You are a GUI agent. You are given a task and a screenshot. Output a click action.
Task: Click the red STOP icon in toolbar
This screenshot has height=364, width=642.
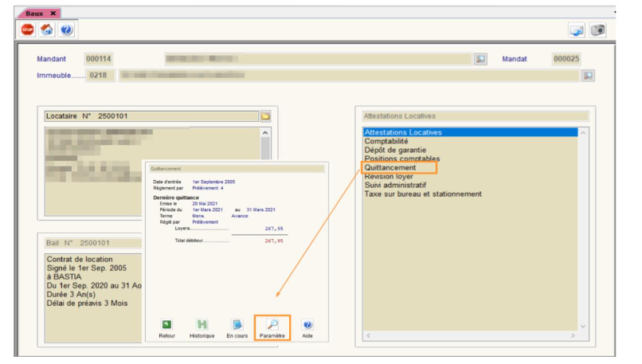[x=28, y=29]
